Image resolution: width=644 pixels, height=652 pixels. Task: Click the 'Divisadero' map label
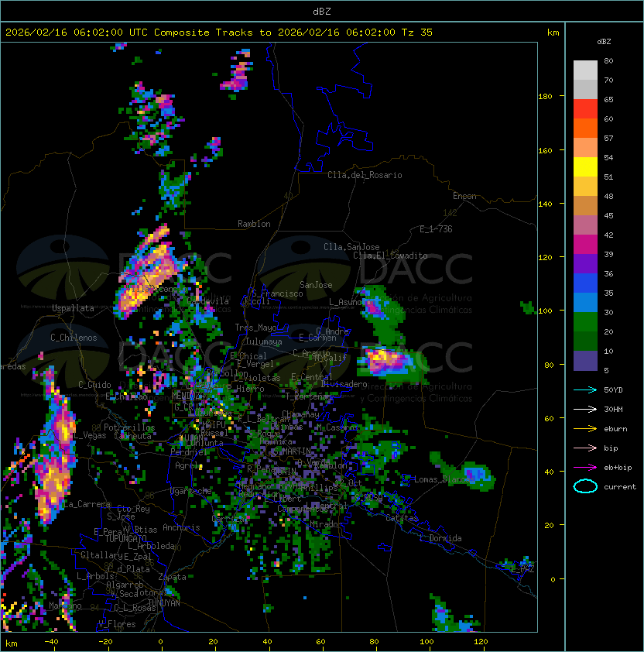click(x=344, y=384)
